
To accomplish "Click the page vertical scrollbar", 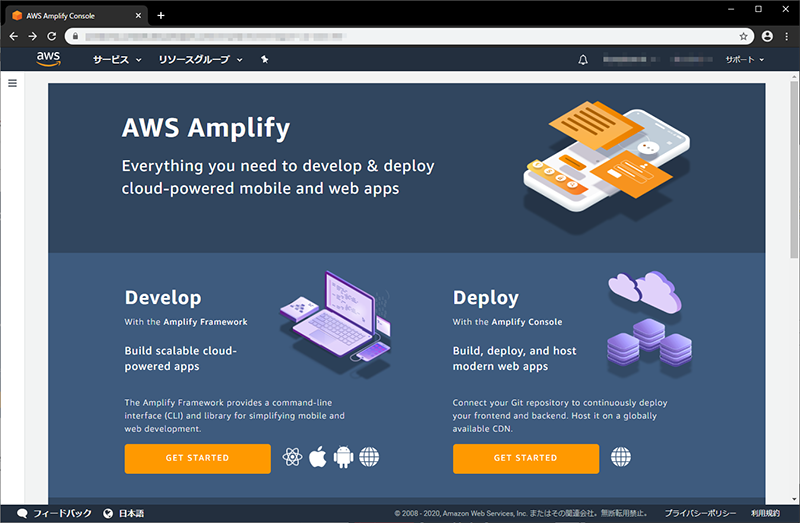I will [794, 169].
